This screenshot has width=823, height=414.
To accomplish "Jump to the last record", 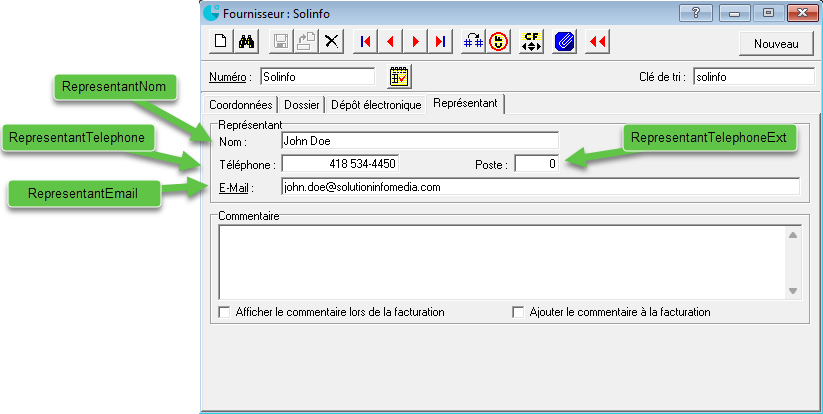I will pos(440,42).
